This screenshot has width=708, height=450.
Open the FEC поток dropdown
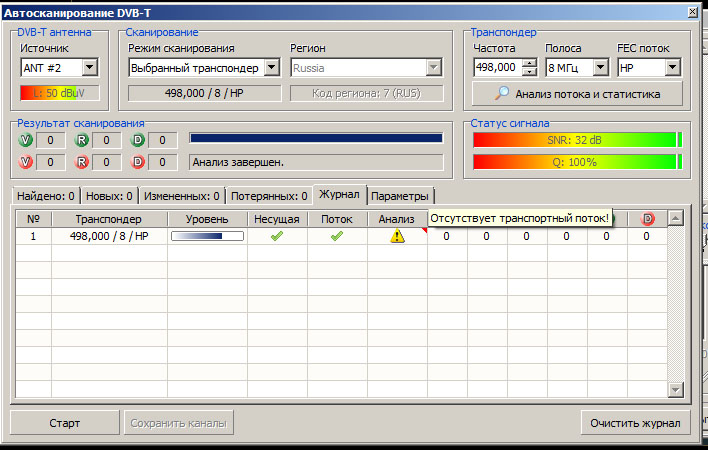coord(672,68)
